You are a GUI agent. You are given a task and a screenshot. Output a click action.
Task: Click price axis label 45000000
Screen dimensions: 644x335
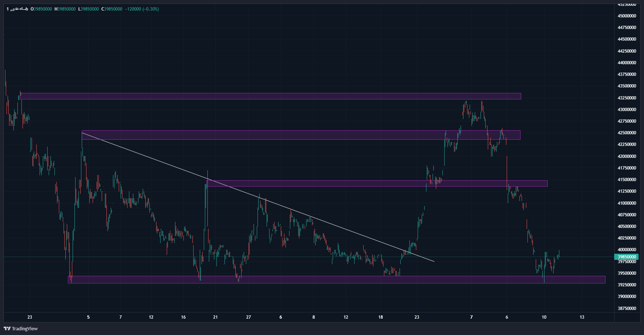(x=627, y=16)
